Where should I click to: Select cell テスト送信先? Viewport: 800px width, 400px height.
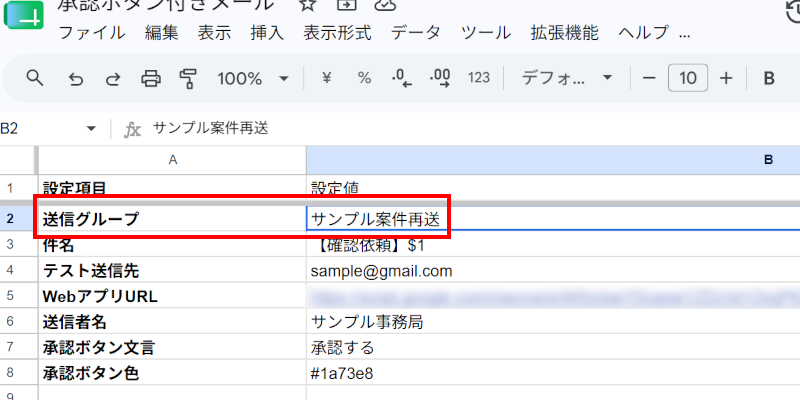(x=172, y=270)
